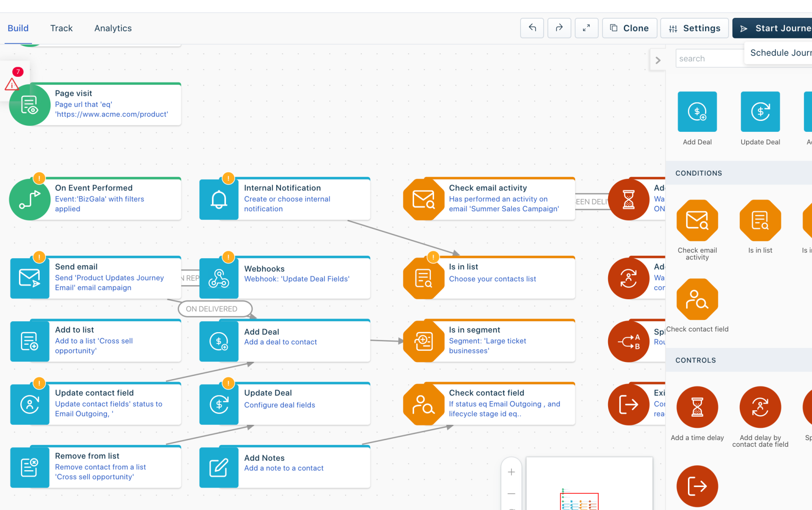Pick Is in list condition in sidebar
The image size is (812, 510).
tap(760, 220)
